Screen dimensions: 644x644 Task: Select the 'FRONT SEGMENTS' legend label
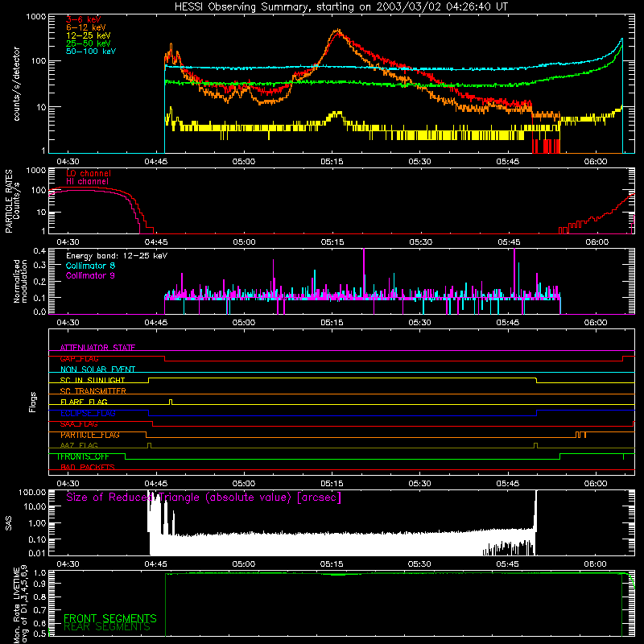click(x=110, y=618)
